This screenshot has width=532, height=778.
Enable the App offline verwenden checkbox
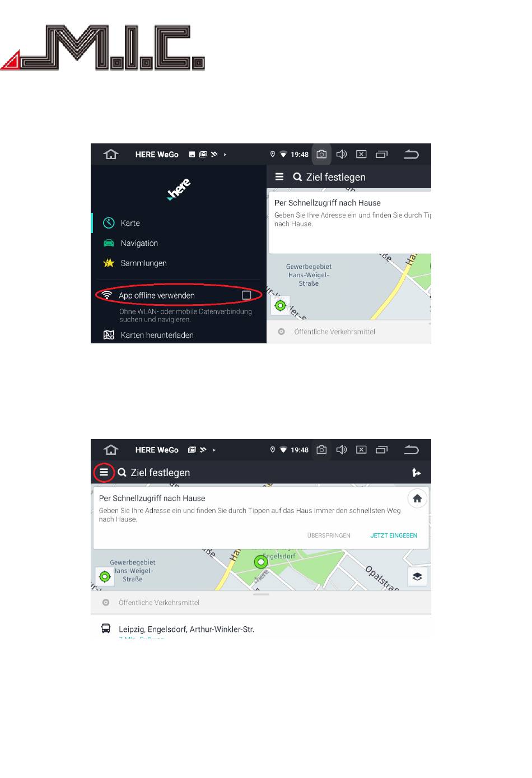[246, 295]
